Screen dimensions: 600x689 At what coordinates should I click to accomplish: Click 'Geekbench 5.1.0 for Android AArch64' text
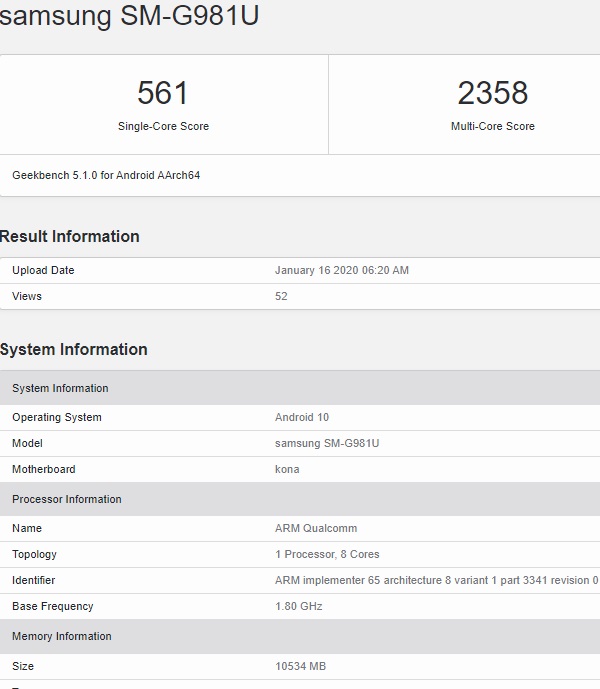click(x=106, y=175)
